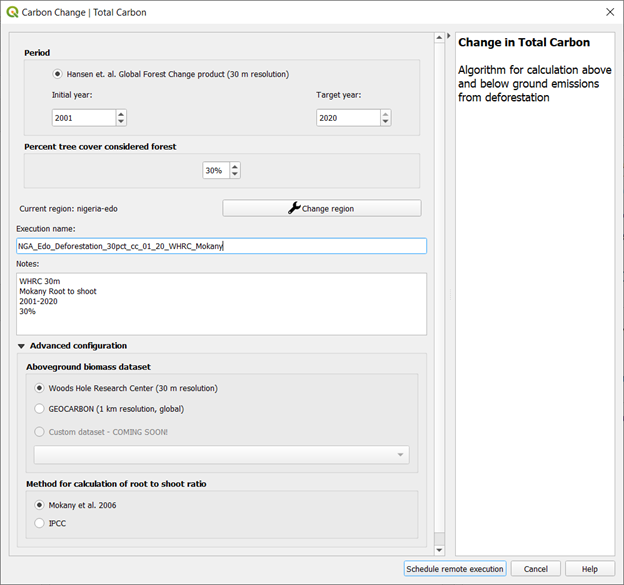Decrease the Initial year spinner value
This screenshot has width=624, height=585.
[121, 122]
